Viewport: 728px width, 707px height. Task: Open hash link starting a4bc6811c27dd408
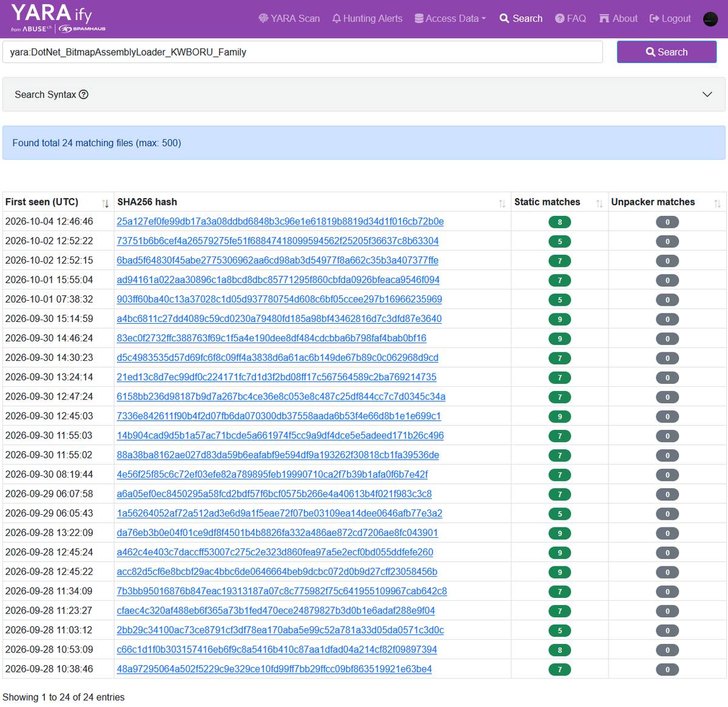pyautogui.click(x=279, y=318)
